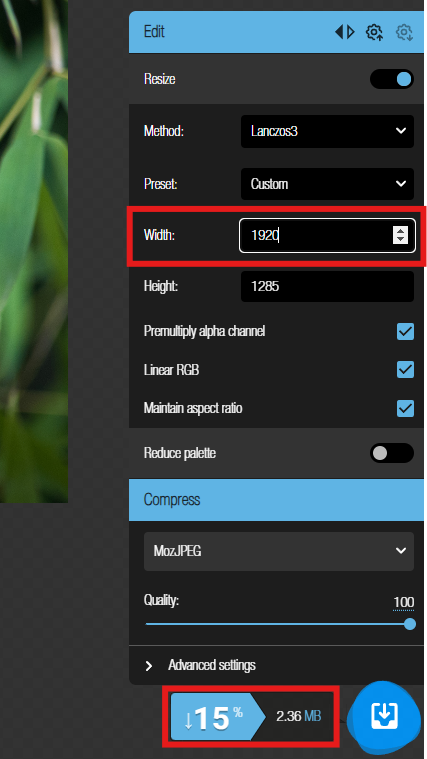This screenshot has width=427, height=759.
Task: Click the Compress section header
Action: pos(276,500)
